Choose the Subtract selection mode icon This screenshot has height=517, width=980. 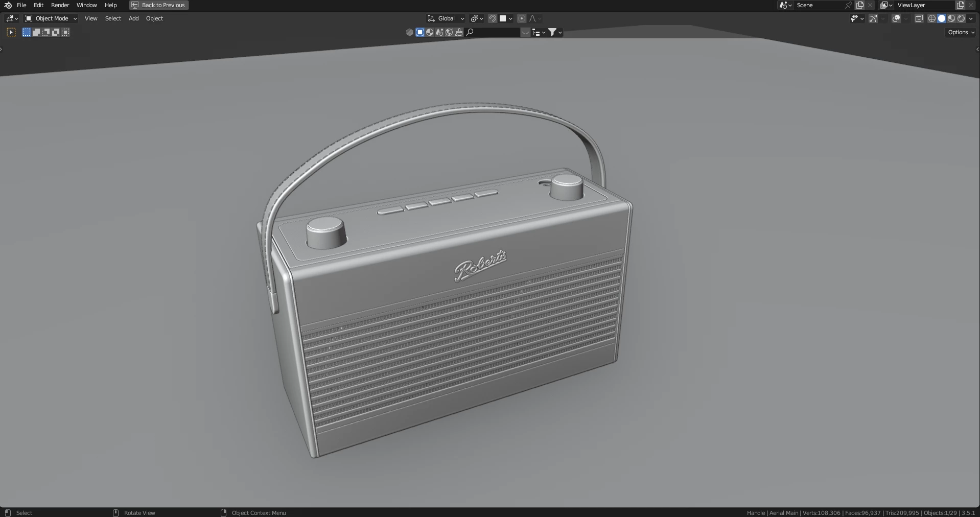pyautogui.click(x=46, y=32)
